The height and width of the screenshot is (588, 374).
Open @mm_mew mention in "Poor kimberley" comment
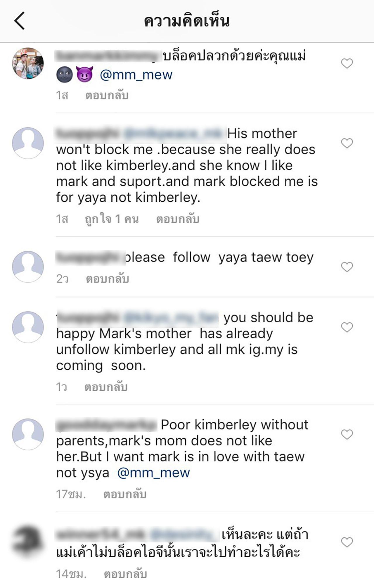pyautogui.click(x=154, y=473)
